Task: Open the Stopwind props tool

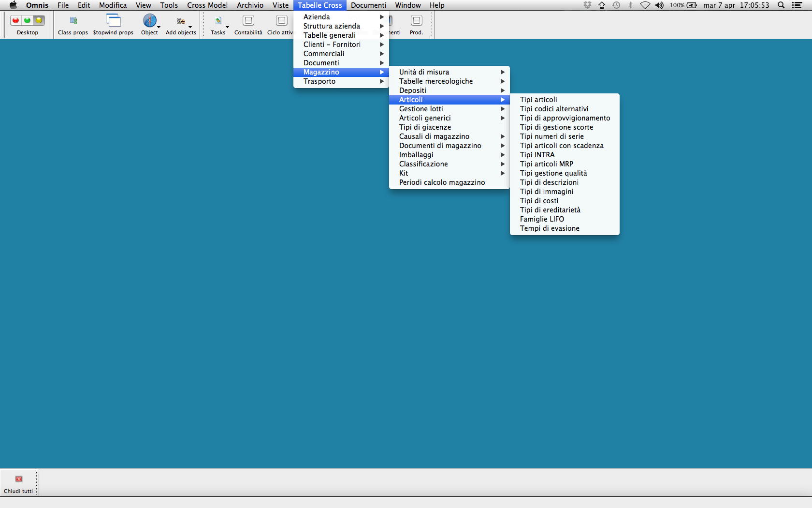Action: pyautogui.click(x=113, y=21)
